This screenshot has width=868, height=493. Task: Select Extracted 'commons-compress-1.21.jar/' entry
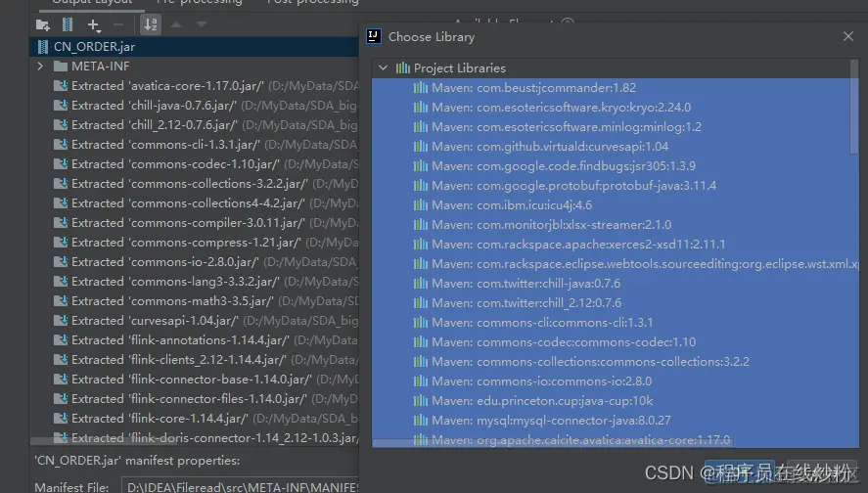(206, 243)
